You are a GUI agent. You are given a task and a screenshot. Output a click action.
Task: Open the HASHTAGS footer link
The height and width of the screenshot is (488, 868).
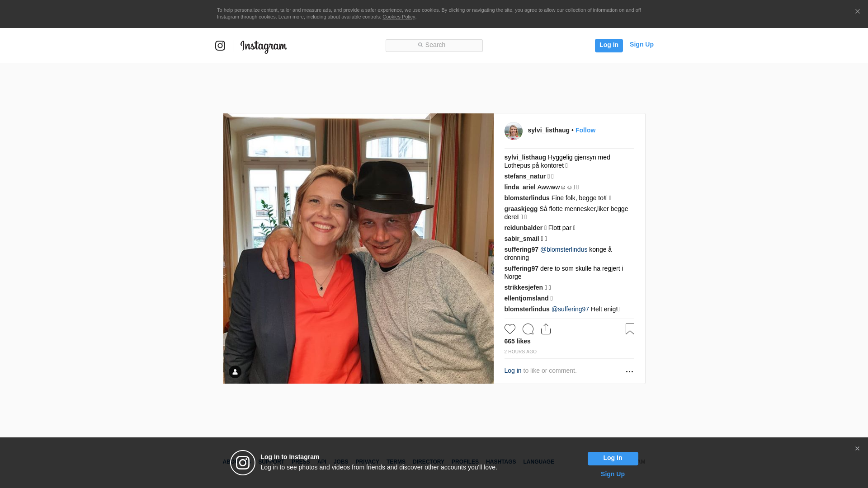pyautogui.click(x=500, y=462)
